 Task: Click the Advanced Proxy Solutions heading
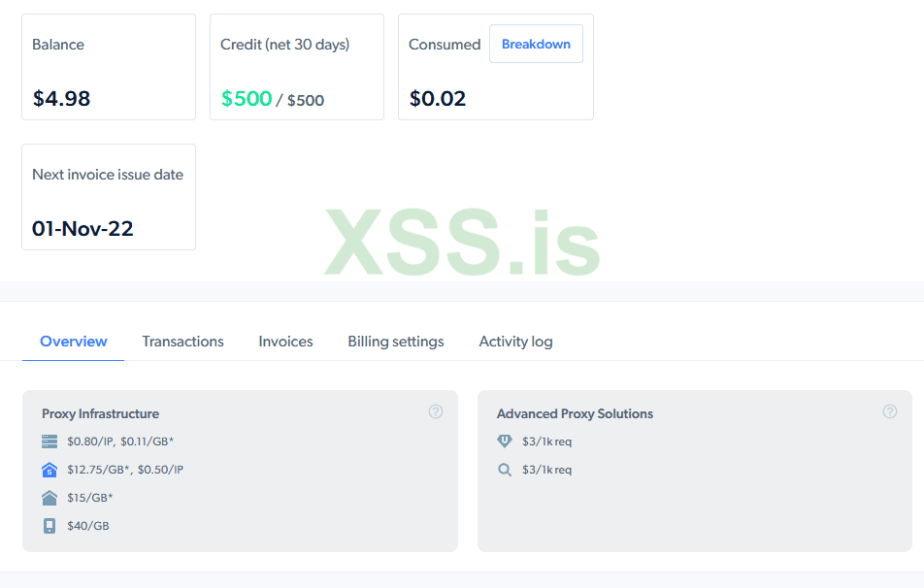pos(575,413)
